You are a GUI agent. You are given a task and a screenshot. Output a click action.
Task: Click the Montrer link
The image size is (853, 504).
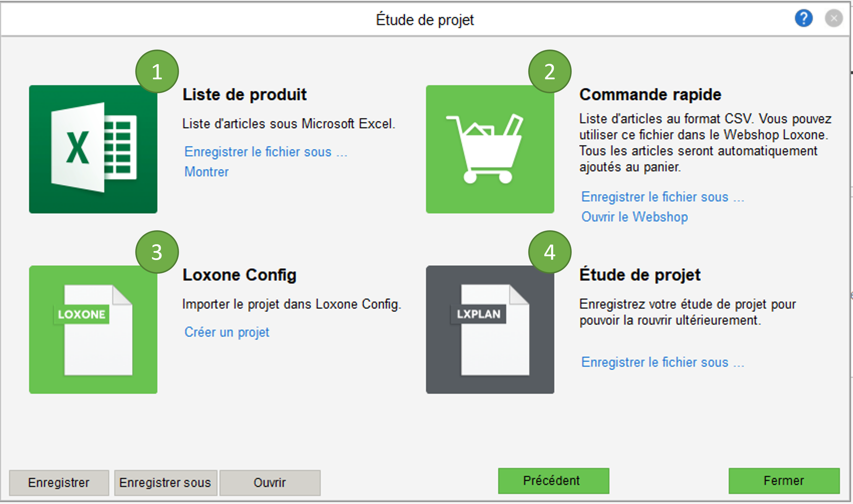(206, 172)
